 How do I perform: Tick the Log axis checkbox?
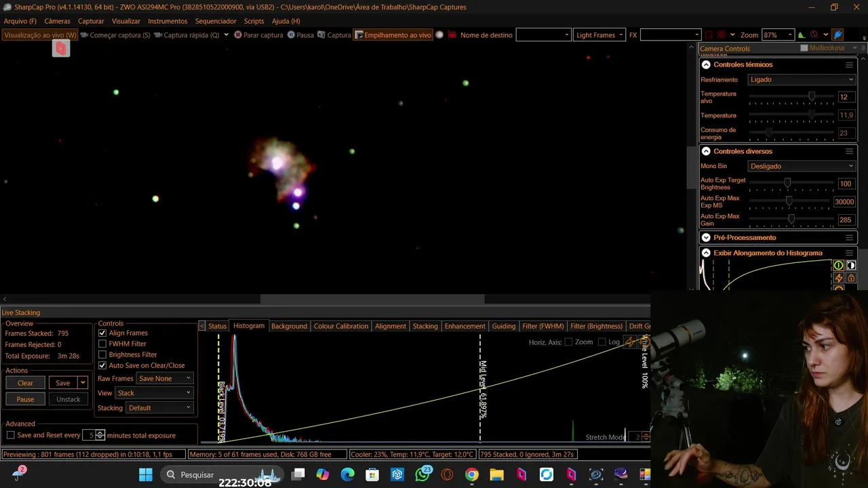(x=602, y=342)
